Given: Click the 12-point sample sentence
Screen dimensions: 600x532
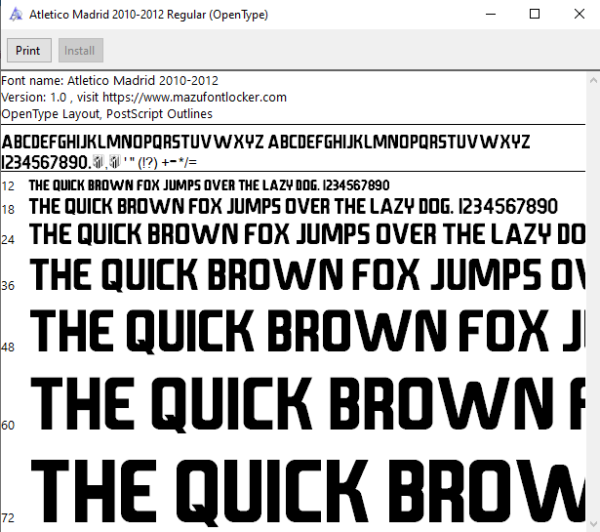Looking at the screenshot, I should click(x=209, y=185).
